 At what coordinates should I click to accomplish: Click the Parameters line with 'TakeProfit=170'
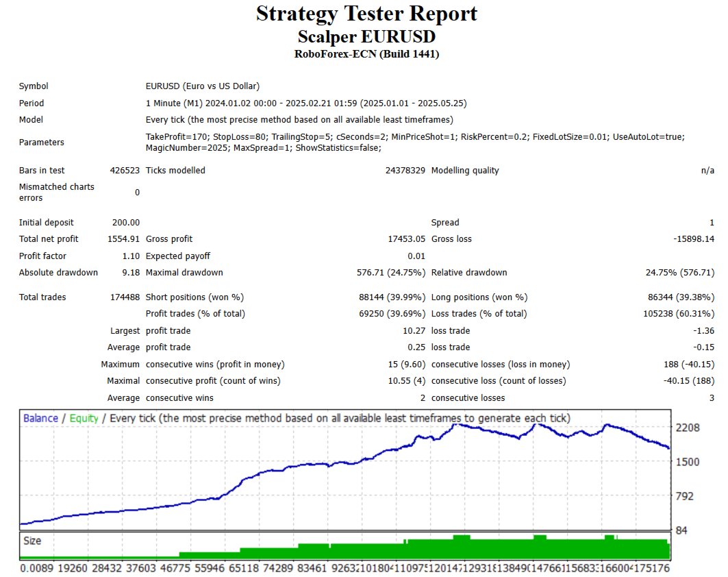coord(415,136)
